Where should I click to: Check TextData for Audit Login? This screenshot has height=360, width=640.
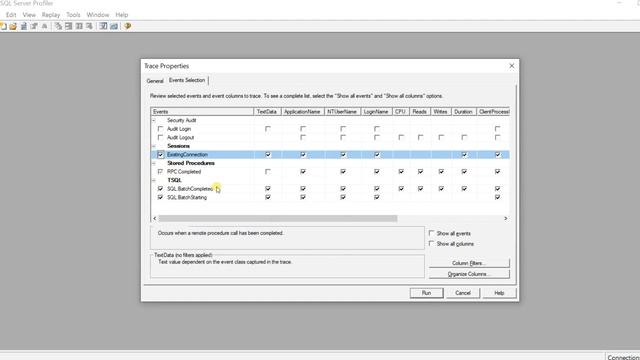coord(268,129)
